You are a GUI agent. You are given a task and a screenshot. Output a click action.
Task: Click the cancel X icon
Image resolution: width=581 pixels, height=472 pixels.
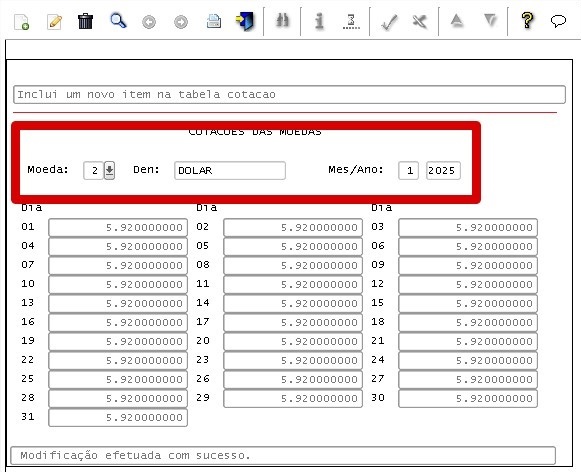click(419, 21)
